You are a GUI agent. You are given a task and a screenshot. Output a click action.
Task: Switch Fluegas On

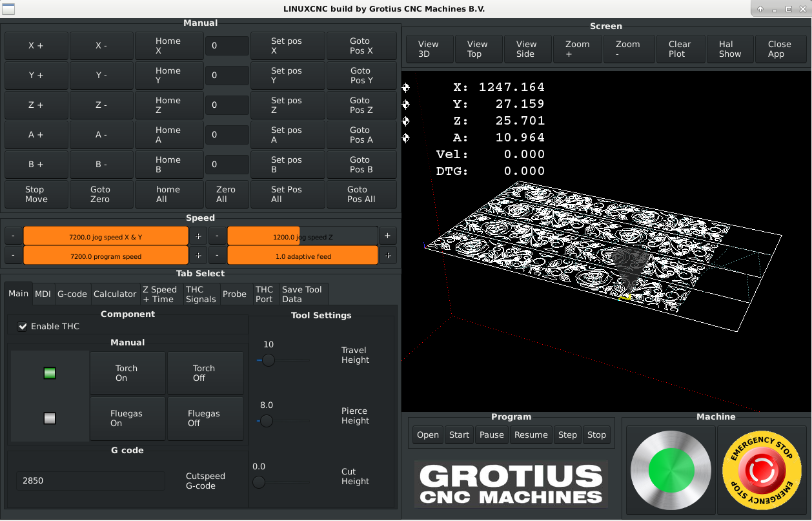(127, 418)
